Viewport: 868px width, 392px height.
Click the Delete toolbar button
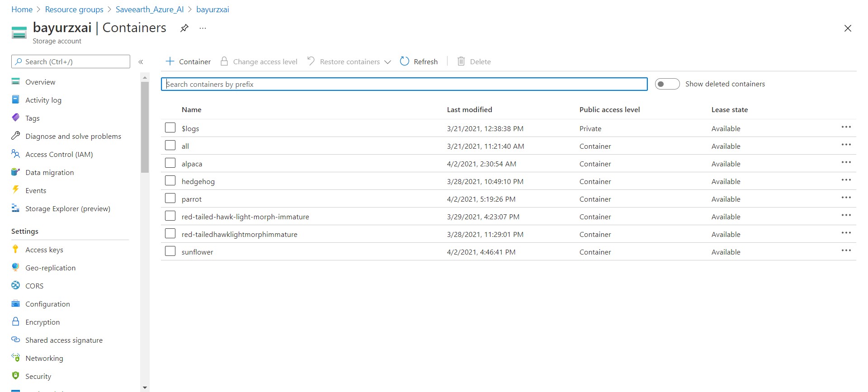pos(474,61)
